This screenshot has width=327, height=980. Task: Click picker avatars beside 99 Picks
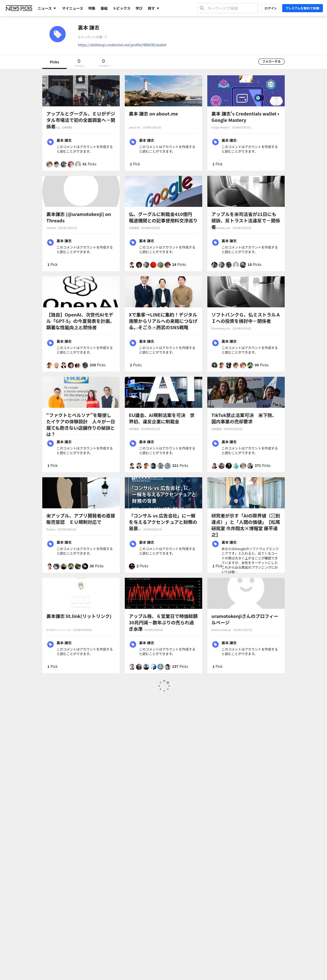pyautogui.click(x=232, y=365)
